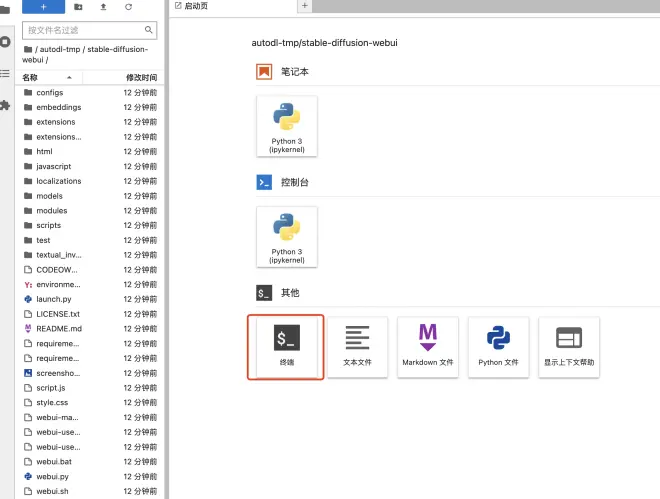Open the modules folder
This screenshot has height=499, width=660.
[x=90, y=210]
